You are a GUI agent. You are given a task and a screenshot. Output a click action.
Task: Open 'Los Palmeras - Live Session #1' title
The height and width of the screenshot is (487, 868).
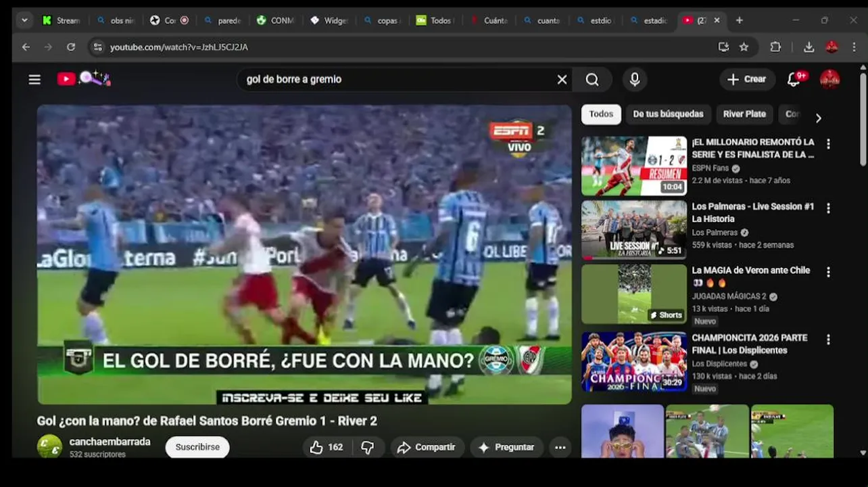click(752, 212)
